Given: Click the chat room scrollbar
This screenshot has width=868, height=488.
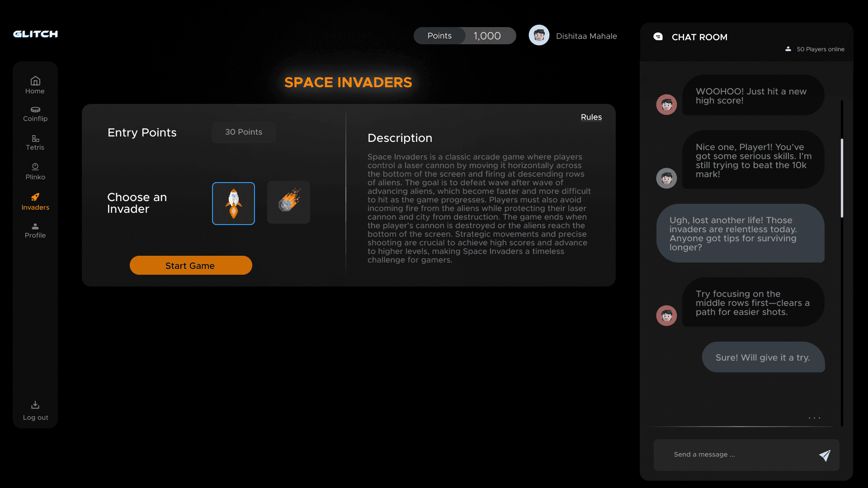Looking at the screenshot, I should coord(842,178).
